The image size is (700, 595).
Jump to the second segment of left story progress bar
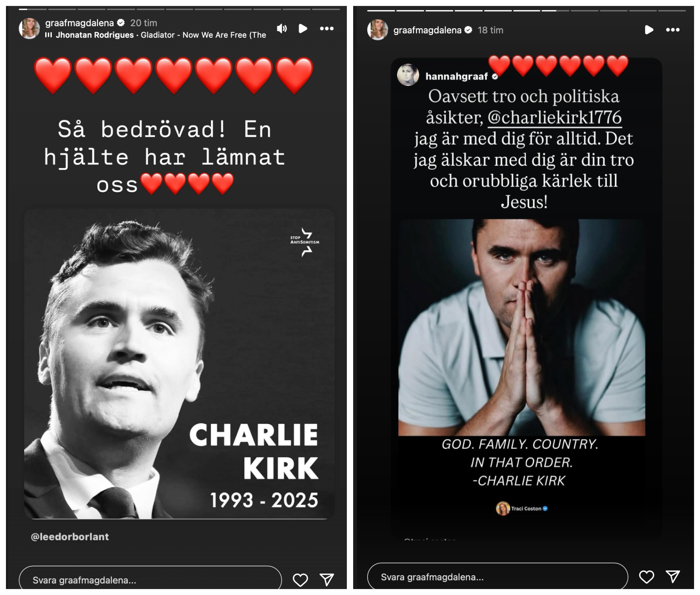61,9
